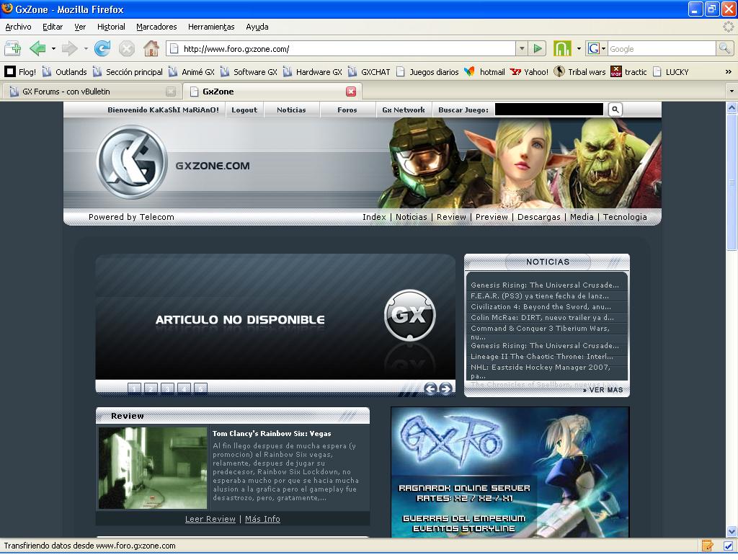738x560 pixels.
Task: Open the Tecnologia section link
Action: 625,217
